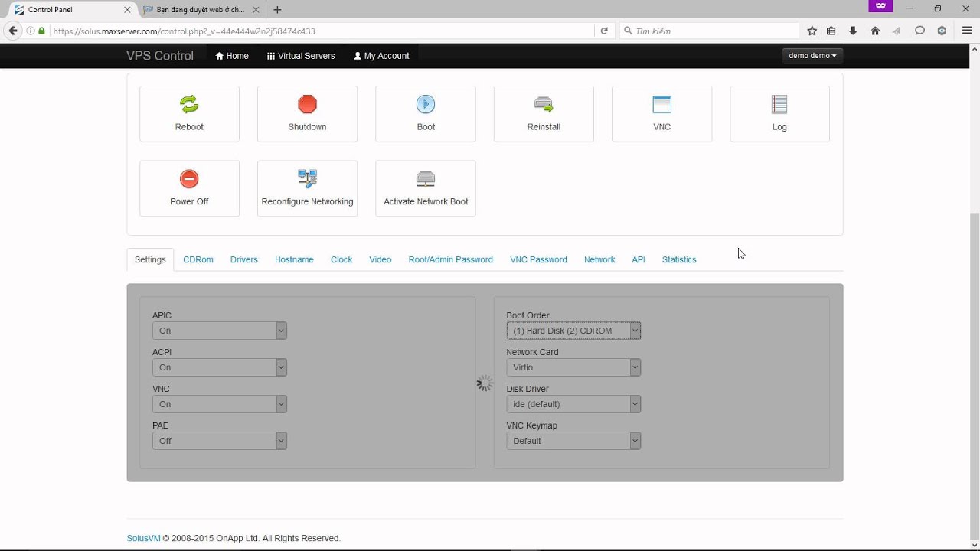Viewport: 980px width, 551px height.
Task: Switch to the Drivers tab
Action: [244, 259]
